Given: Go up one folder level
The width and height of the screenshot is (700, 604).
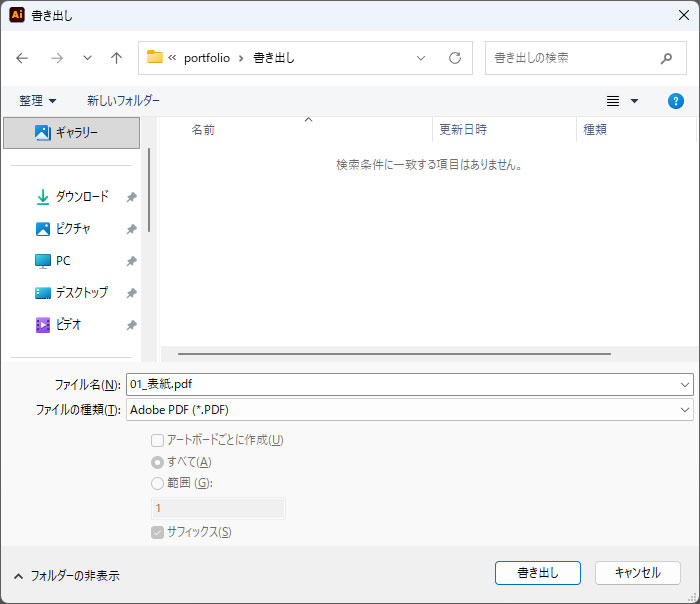Looking at the screenshot, I should [116, 58].
